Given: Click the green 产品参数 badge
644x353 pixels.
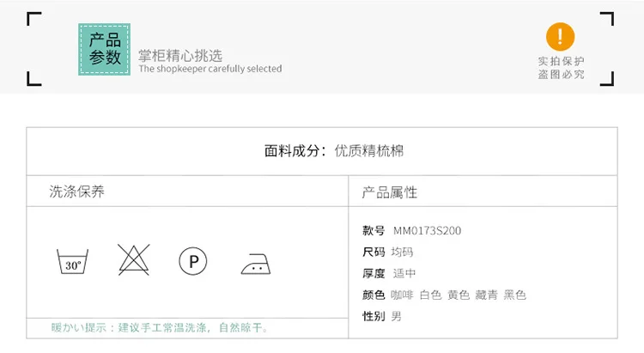Looking at the screenshot, I should point(104,49).
